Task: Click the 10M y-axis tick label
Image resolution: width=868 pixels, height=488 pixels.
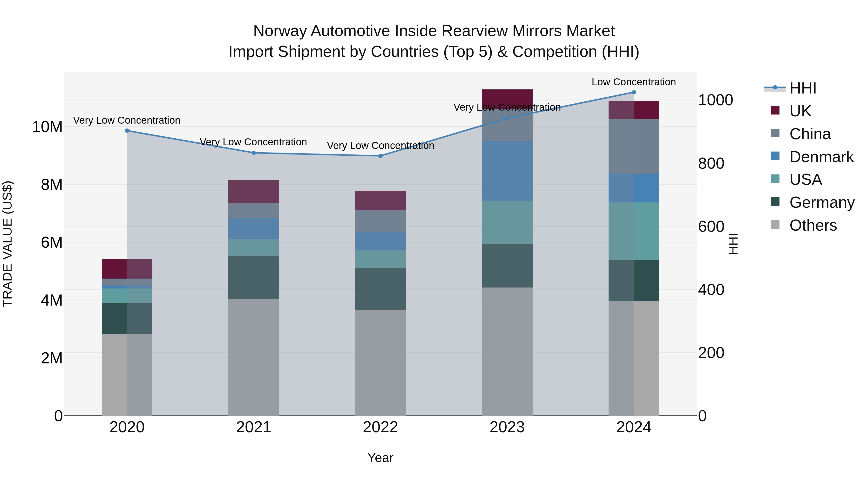Action: click(x=47, y=127)
